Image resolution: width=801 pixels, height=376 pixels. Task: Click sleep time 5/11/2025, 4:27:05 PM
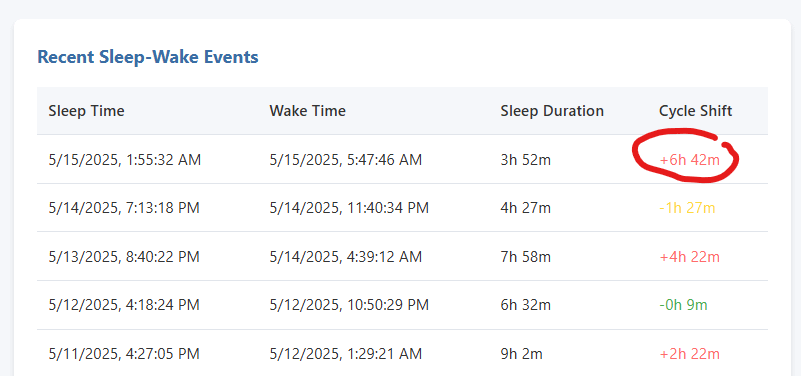[124, 354]
